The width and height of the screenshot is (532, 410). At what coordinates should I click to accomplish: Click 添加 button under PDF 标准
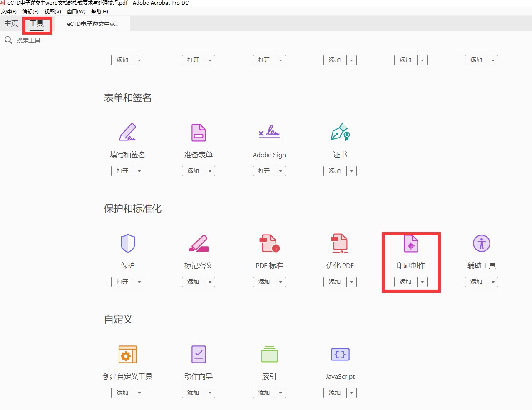point(264,282)
